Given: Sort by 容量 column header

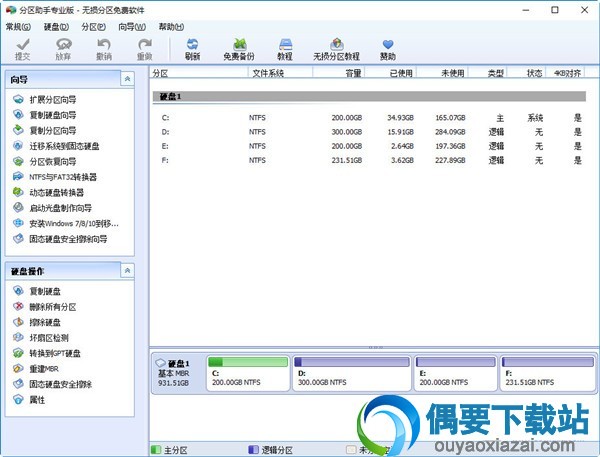Looking at the screenshot, I should point(339,73).
